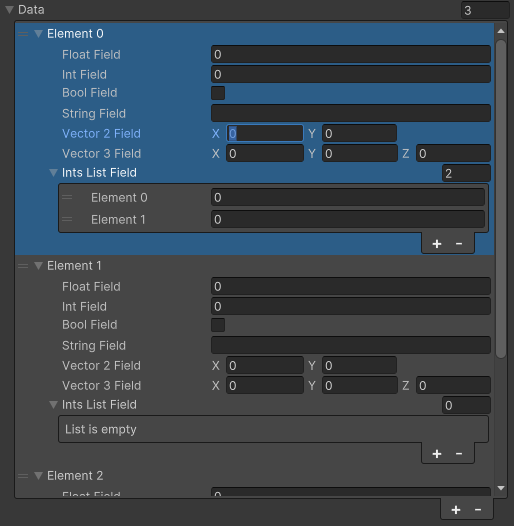Viewport: 514px width, 526px height.
Task: Grab the drag handle of top-level Element 1
Action: click(23, 266)
